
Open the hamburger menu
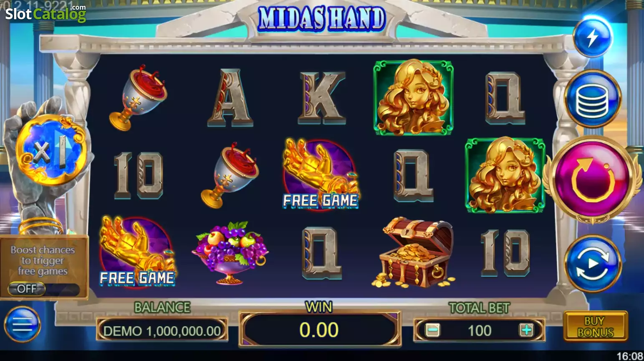pos(23,324)
